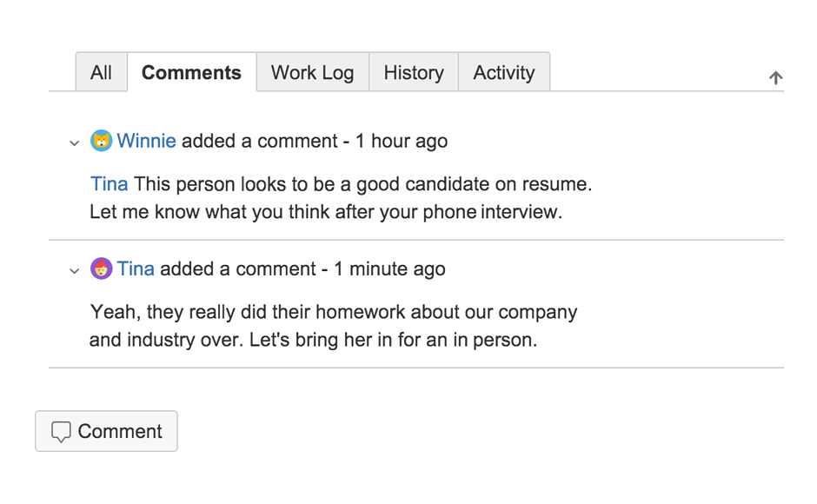Open Tina's author name link
The width and height of the screenshot is (817, 504).
tap(136, 269)
